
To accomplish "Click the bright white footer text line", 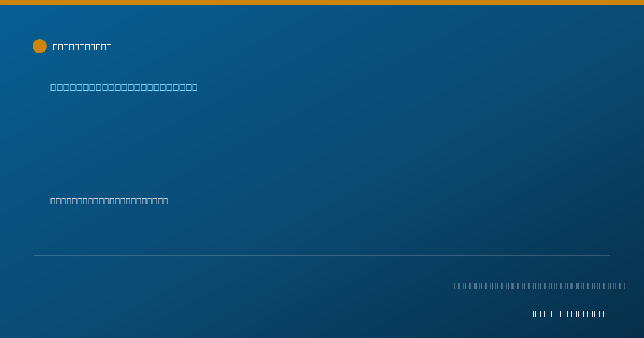I will point(569,313).
